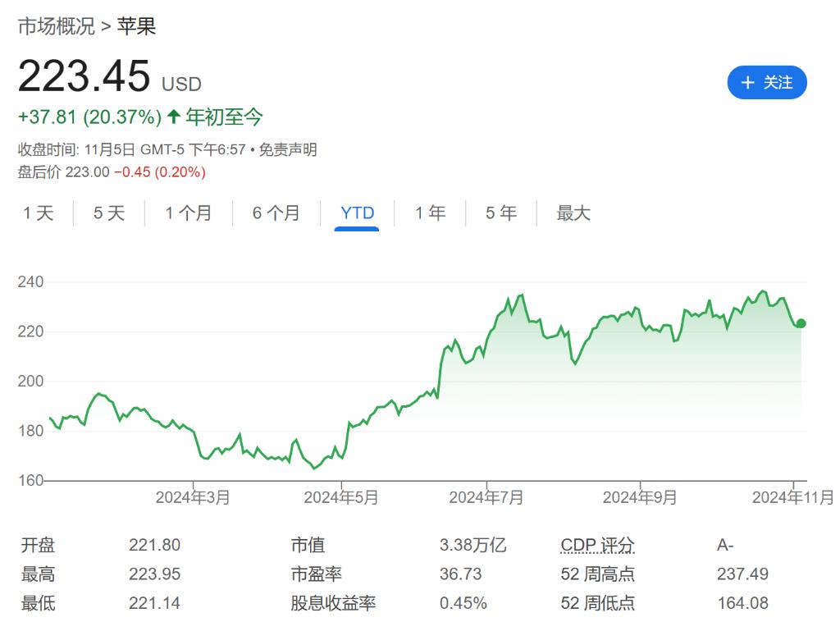Image resolution: width=840 pixels, height=631 pixels.
Task: Click the 最低 value 221.14
Action: click(x=154, y=603)
